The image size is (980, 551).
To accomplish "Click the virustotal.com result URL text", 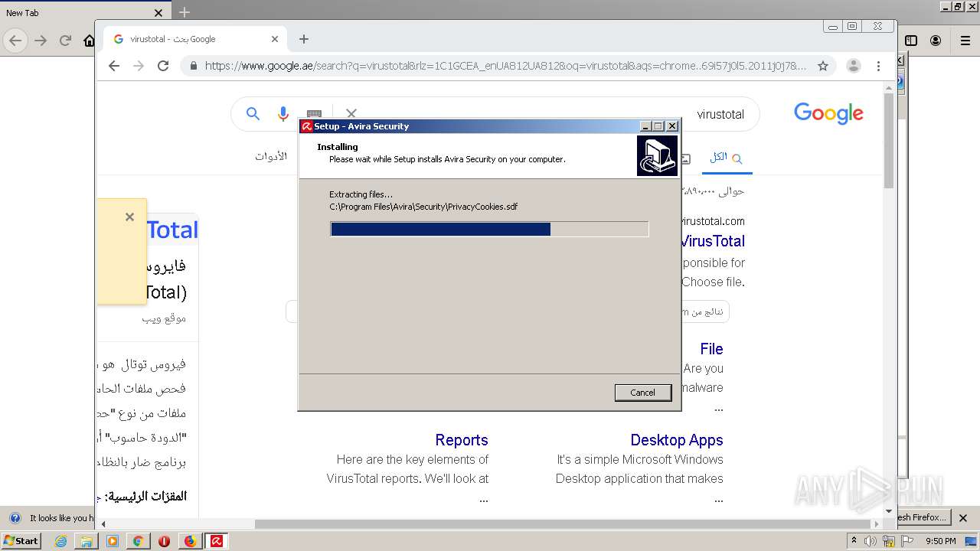I will (x=712, y=221).
